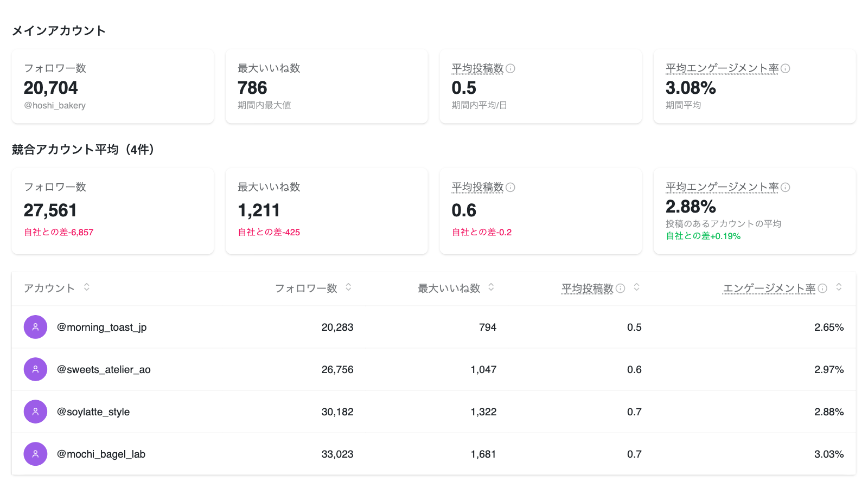The image size is (868, 488).
Task: Click the フォロワー数 table header label
Action: pyautogui.click(x=306, y=288)
